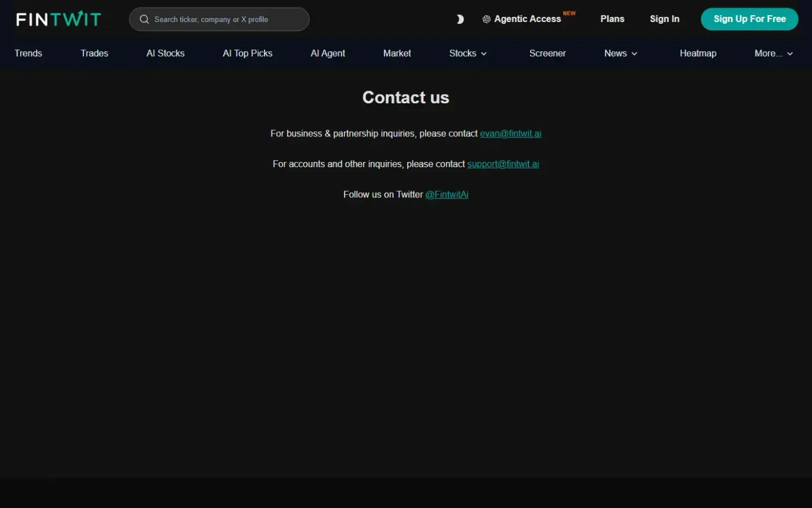Image resolution: width=812 pixels, height=508 pixels.
Task: Click evan@fintwit.ai email link
Action: [x=510, y=134]
